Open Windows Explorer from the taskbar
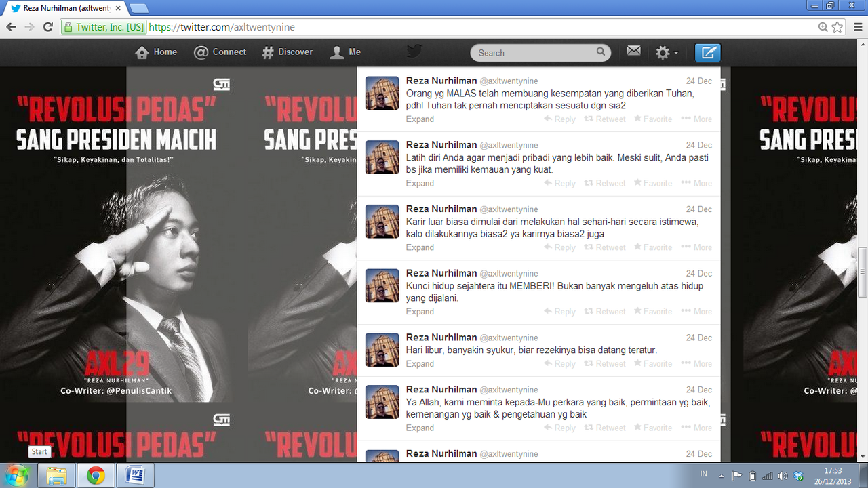Screen dimensions: 868x488 pos(56,476)
